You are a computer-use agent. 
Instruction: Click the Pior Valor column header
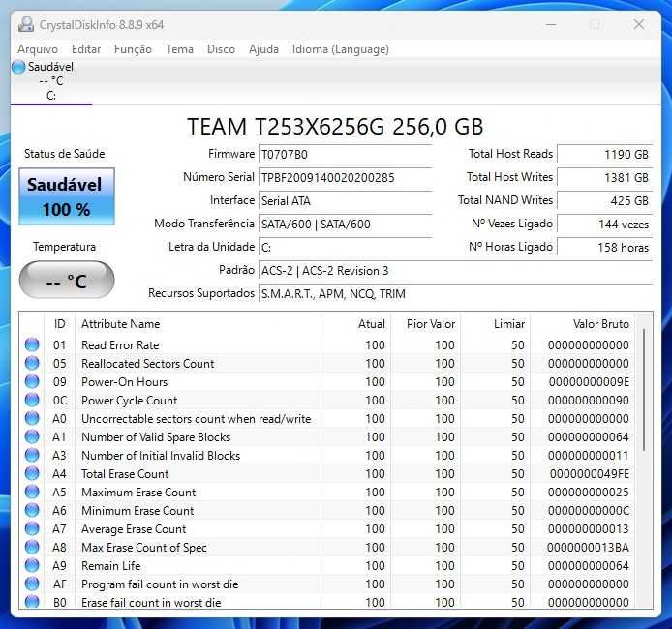pos(426,324)
